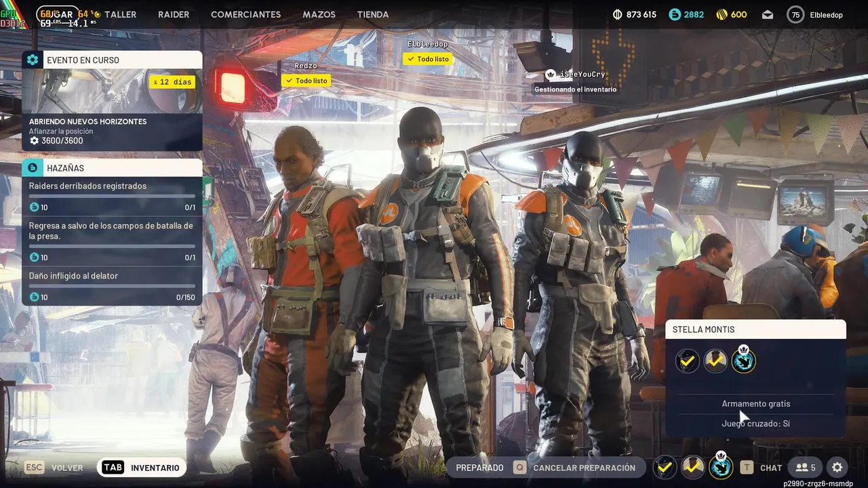
Task: Open the TAB INVENTARIO button
Action: pyautogui.click(x=142, y=468)
